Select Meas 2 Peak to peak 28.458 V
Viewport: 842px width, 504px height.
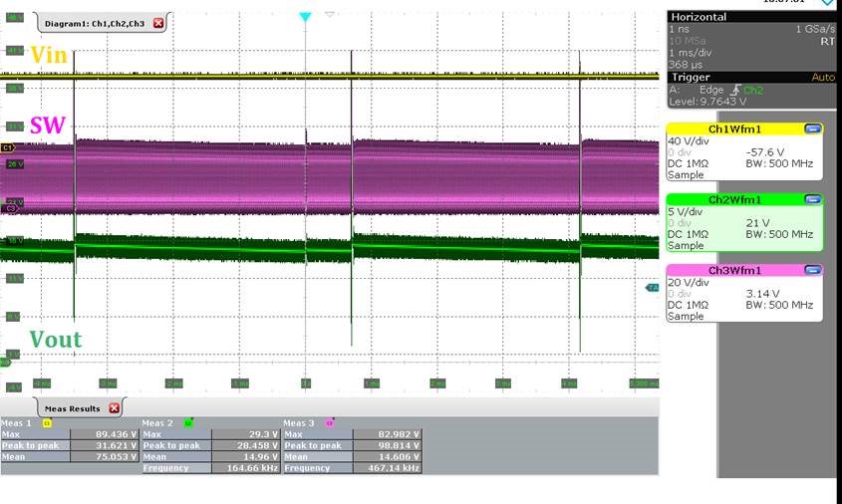[x=245, y=445]
